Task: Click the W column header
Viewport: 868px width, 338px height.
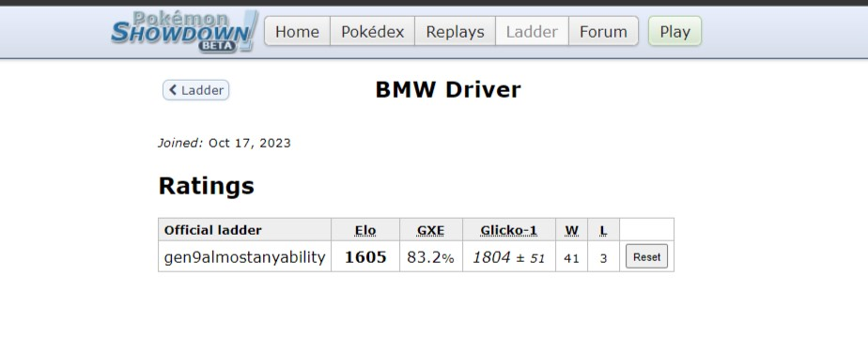Action: [x=571, y=230]
